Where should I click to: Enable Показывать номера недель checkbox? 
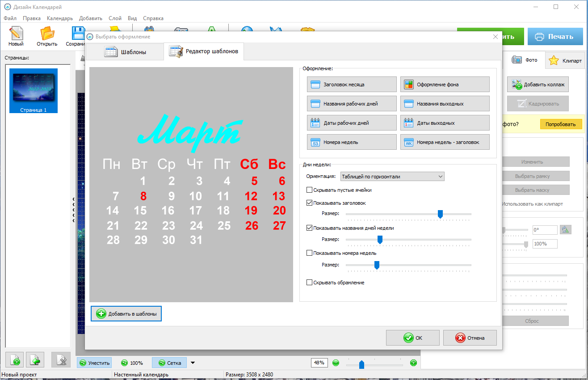point(310,253)
